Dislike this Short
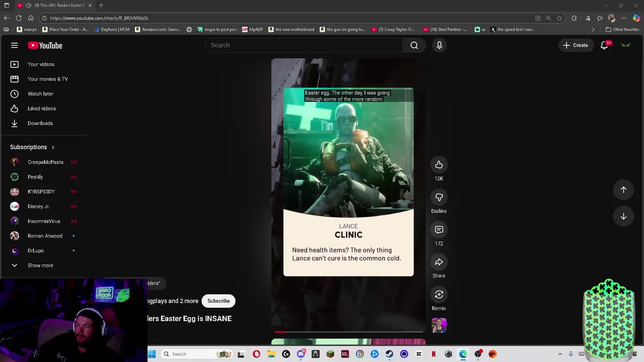Screen dimensions: 644x362 click(439, 197)
